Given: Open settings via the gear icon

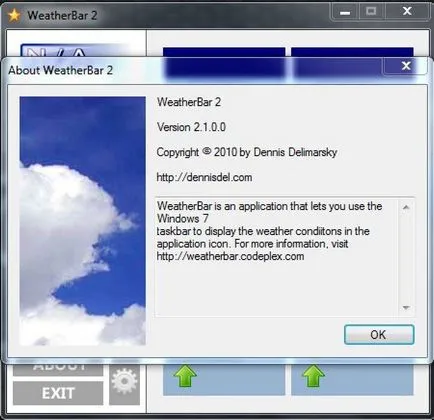Looking at the screenshot, I should [x=124, y=381].
